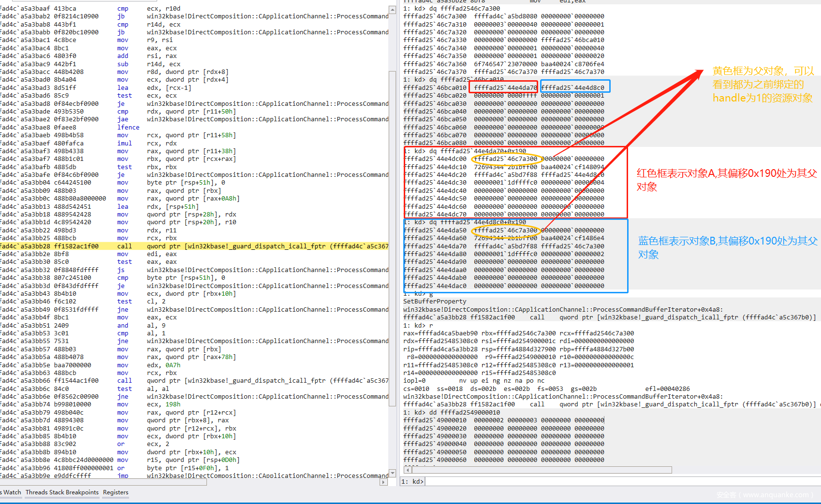Focus the kd> command input field
This screenshot has width=821, height=504.
(619, 481)
